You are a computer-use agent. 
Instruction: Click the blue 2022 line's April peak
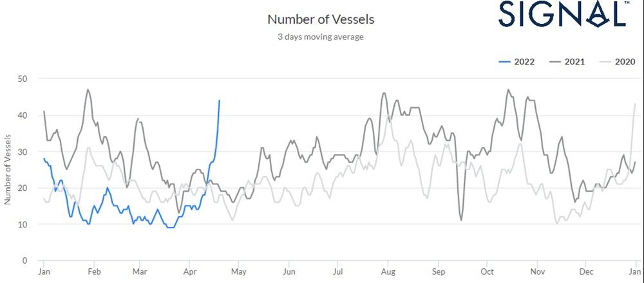click(x=220, y=101)
